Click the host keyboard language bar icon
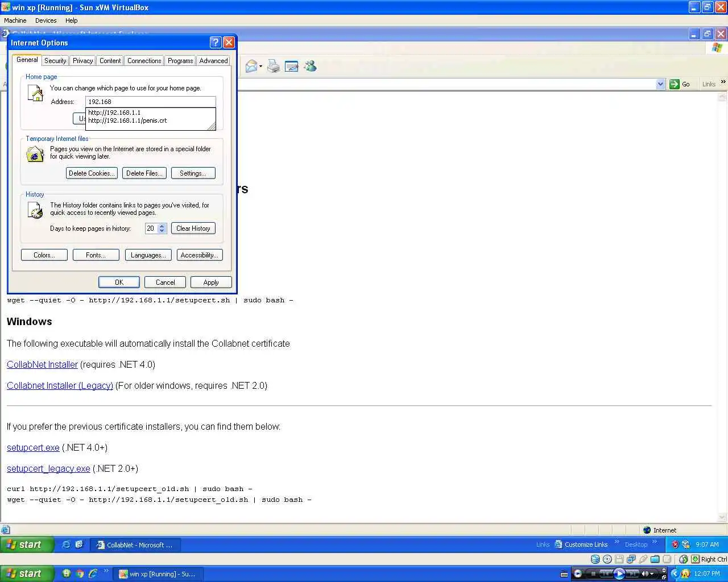The image size is (728, 582). pyautogui.click(x=564, y=574)
